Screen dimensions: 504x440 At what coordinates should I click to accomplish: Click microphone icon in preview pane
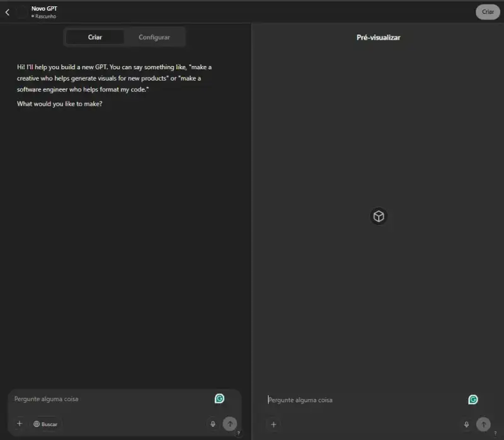click(466, 424)
